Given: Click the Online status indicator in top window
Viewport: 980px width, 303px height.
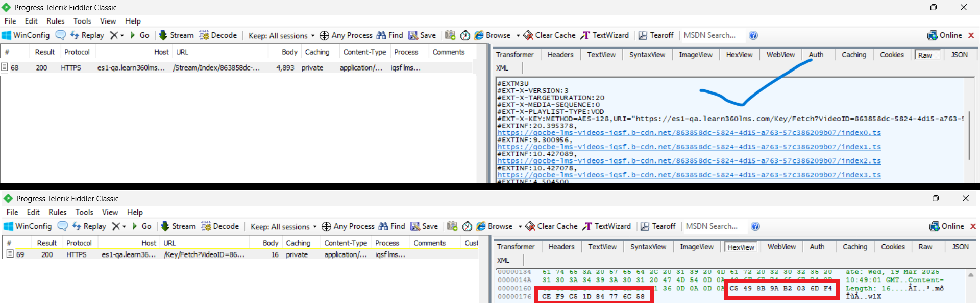Looking at the screenshot, I should tap(945, 35).
